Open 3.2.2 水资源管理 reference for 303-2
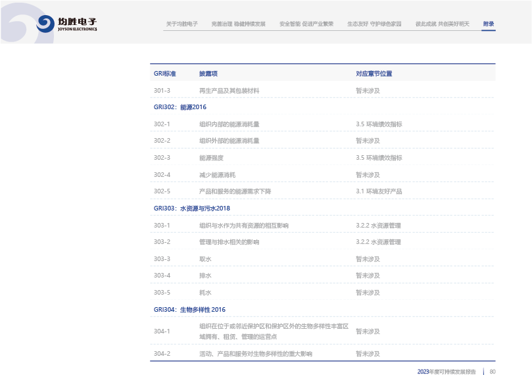Screen dimensions: 532x392 (378, 242)
